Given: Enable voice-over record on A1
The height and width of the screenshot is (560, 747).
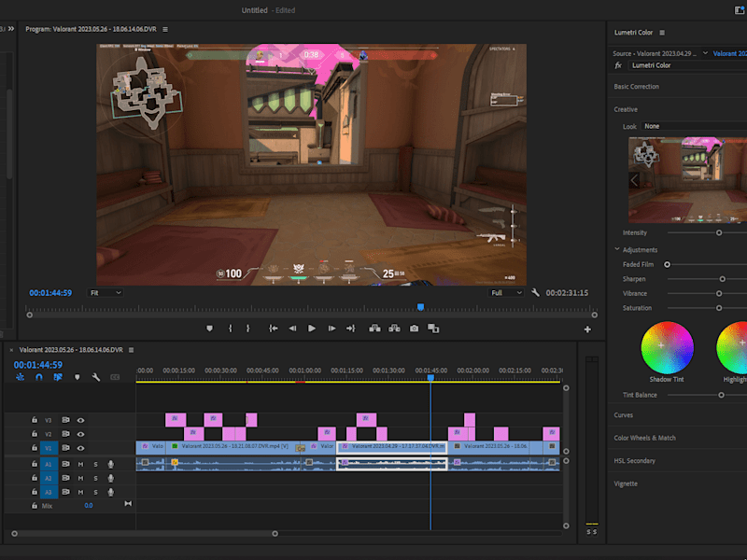Looking at the screenshot, I should click(110, 464).
